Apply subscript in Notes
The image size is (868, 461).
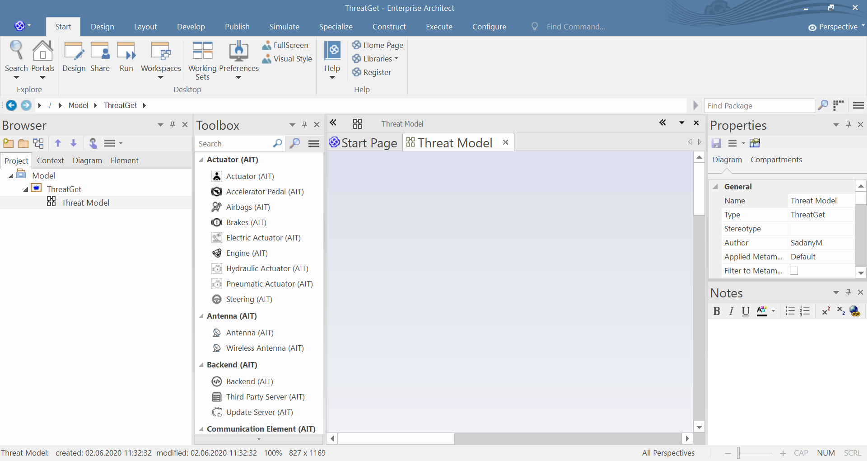[841, 311]
